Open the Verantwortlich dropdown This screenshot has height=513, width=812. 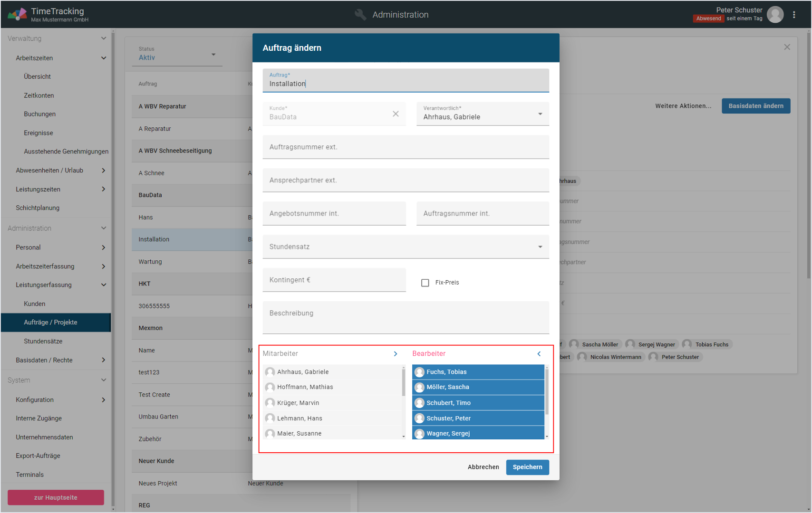[x=540, y=114]
